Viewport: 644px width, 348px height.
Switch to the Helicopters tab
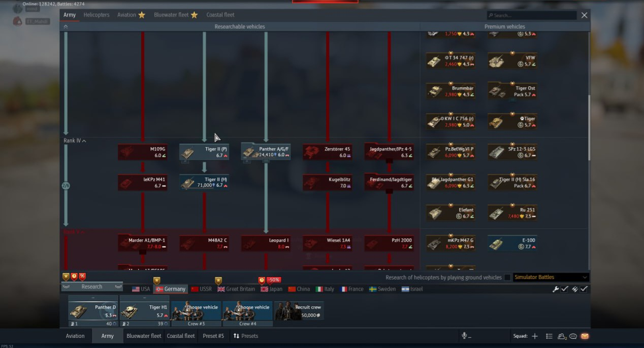pyautogui.click(x=96, y=15)
